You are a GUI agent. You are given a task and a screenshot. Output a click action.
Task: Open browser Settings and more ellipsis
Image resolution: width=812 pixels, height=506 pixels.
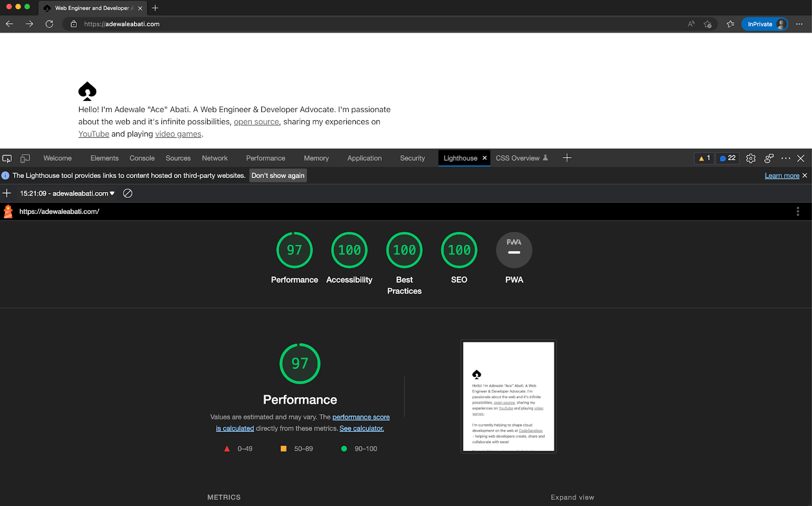(x=799, y=24)
